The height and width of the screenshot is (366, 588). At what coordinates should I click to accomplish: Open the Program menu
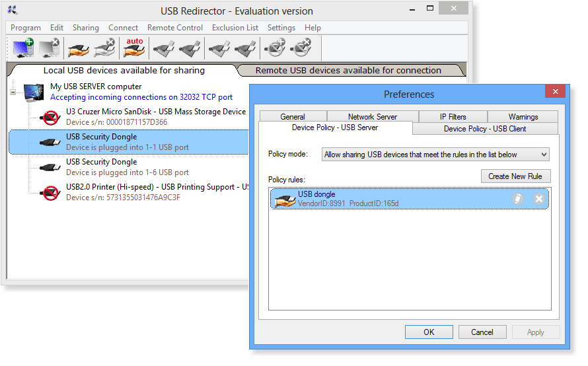coord(26,28)
